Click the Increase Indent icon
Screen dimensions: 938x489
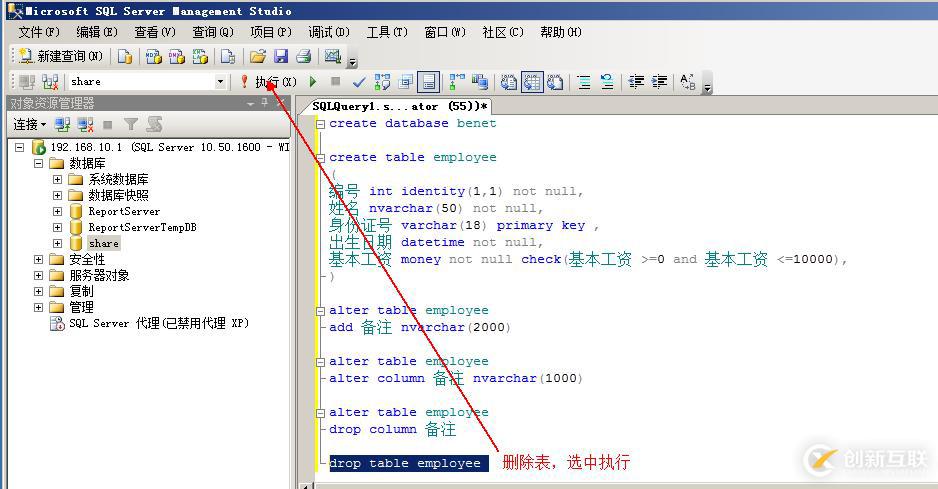coord(659,81)
